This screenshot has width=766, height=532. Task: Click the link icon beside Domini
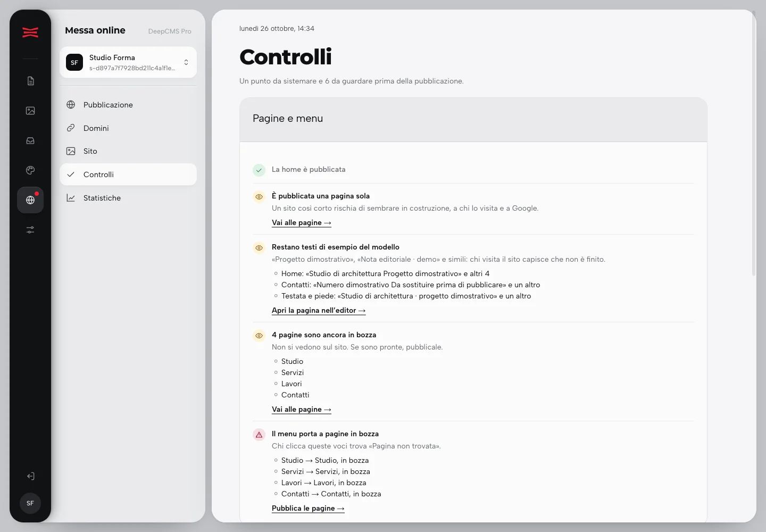tap(71, 128)
